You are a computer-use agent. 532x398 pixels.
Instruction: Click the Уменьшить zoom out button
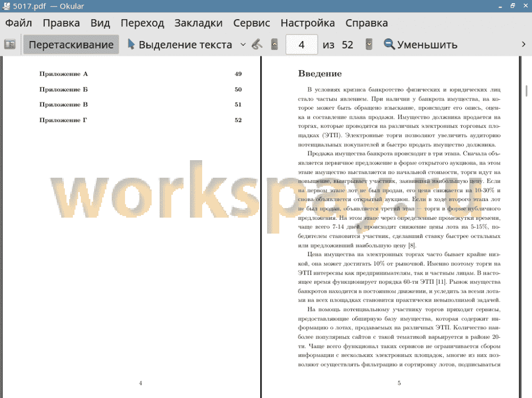pyautogui.click(x=420, y=45)
